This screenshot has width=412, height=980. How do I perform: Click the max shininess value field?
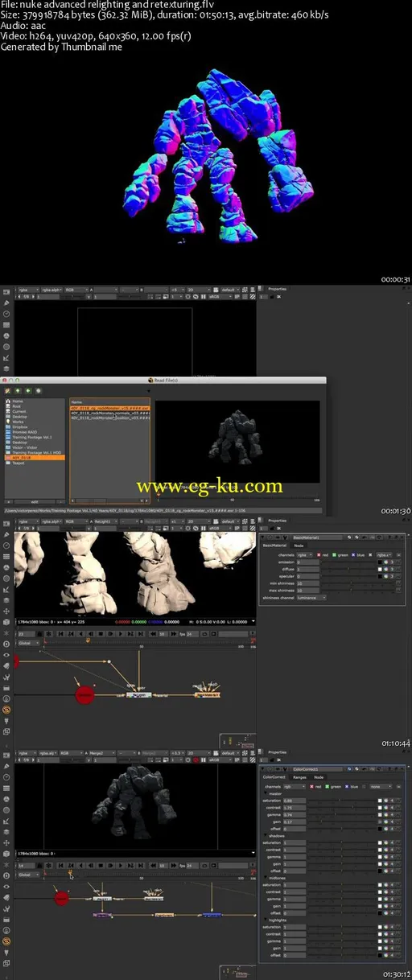coord(308,591)
